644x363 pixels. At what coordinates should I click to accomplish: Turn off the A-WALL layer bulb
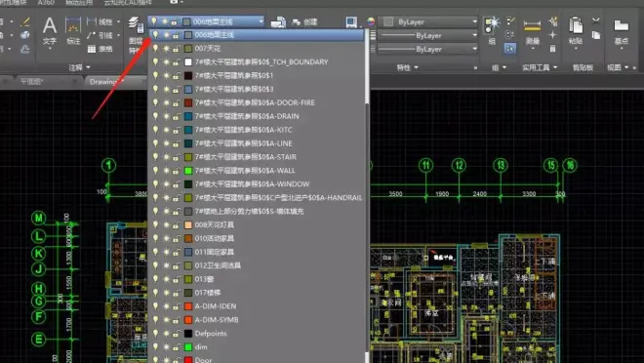(x=156, y=171)
